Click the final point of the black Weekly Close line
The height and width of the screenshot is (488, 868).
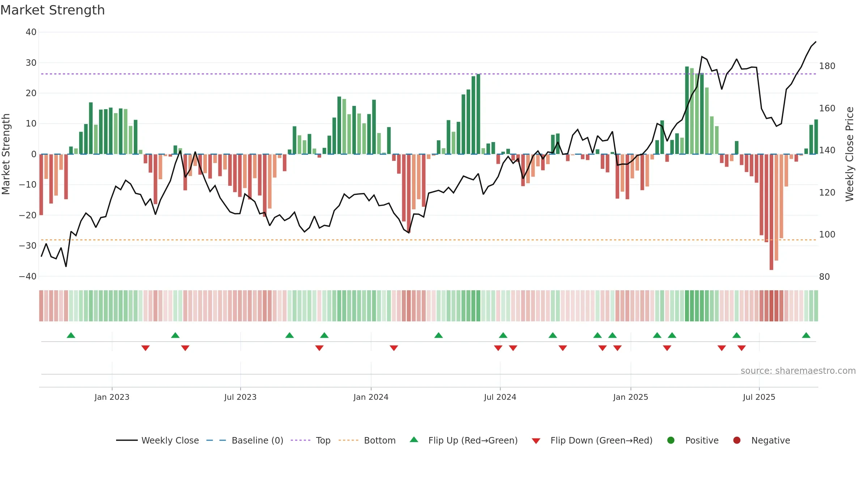coord(816,42)
